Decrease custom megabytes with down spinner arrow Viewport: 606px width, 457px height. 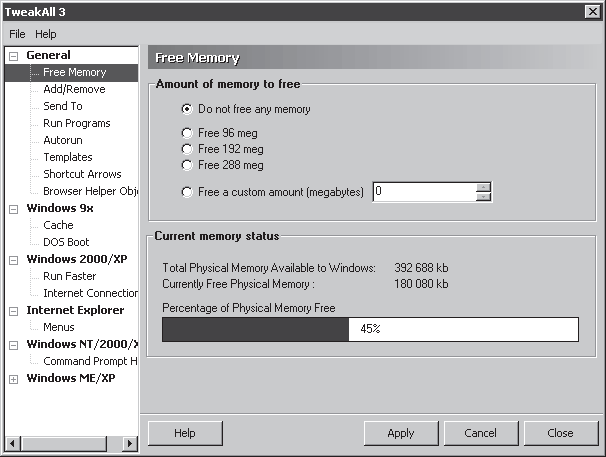(483, 197)
